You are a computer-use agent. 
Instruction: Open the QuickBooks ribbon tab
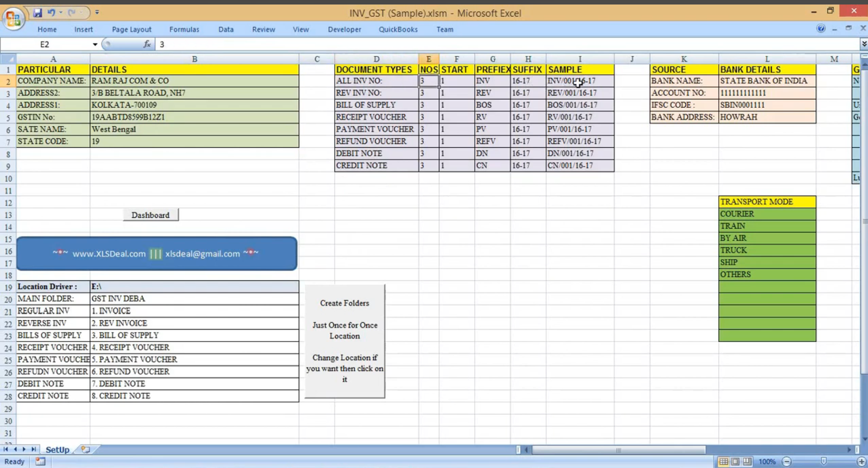pyautogui.click(x=398, y=29)
